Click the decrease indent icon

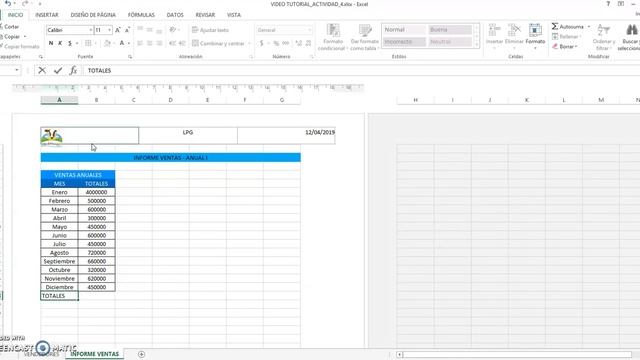[172, 43]
